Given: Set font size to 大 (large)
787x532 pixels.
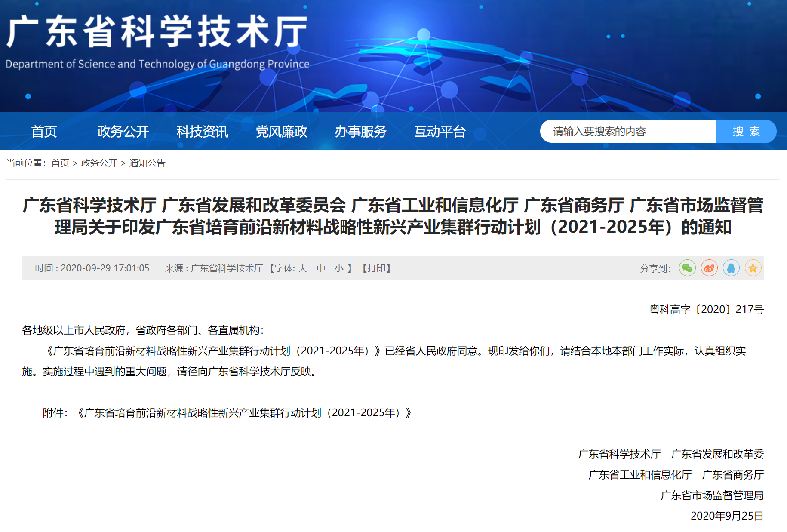Looking at the screenshot, I should coord(303,268).
